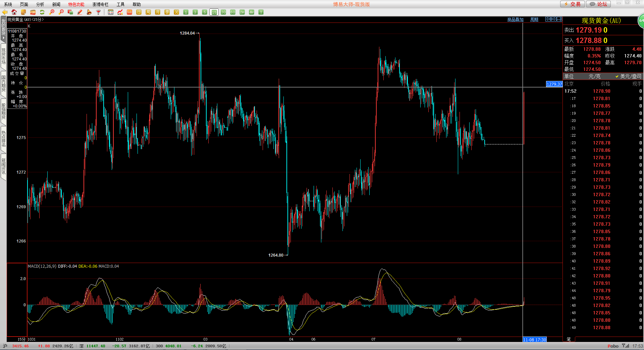Expand the 我的版块 sidebar tab
Screen dimensions: 644x350
(3, 29)
